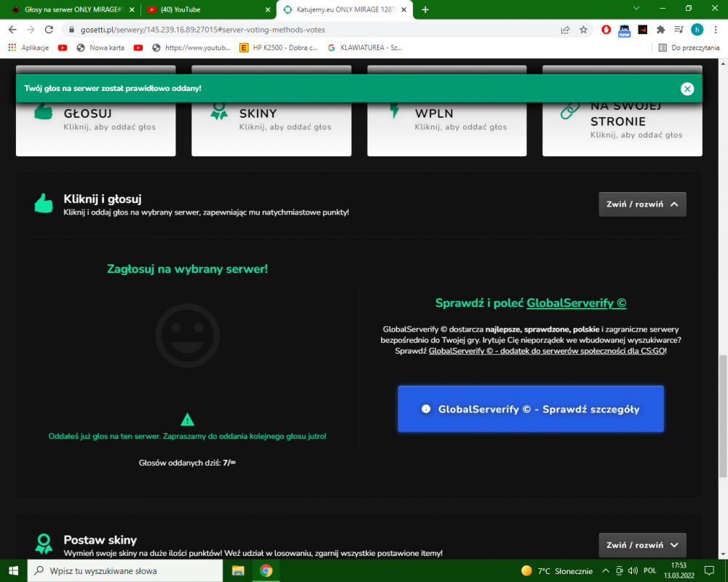728x582 pixels.
Task: Click the 'Wpisz tu wyszukiwane słowa' search box
Action: coord(125,571)
